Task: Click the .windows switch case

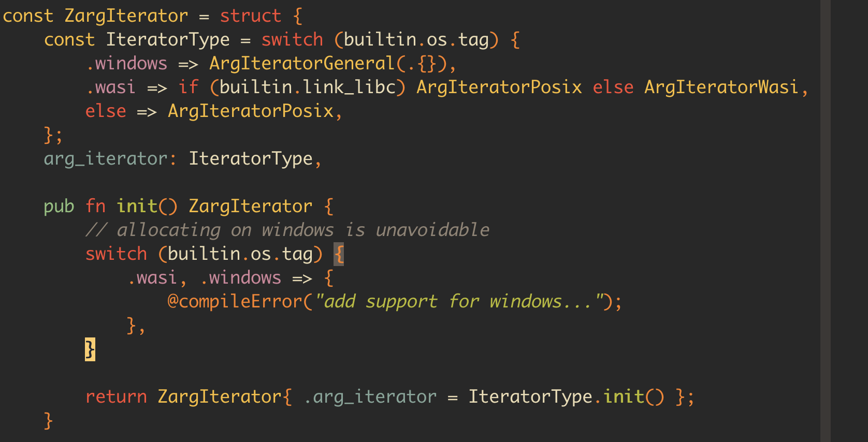Action: tap(126, 64)
